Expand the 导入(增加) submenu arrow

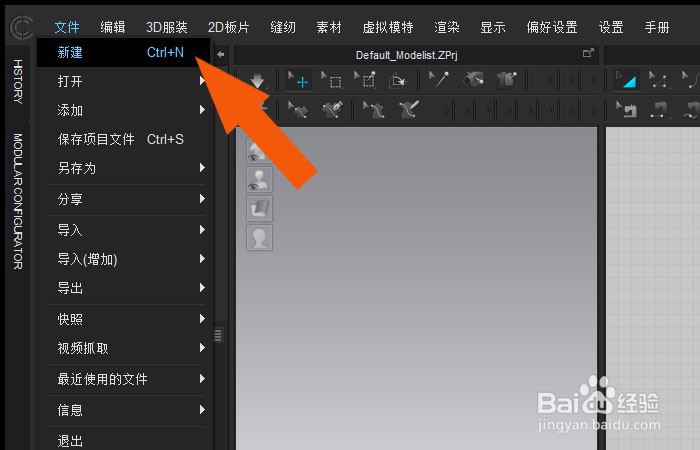(x=202, y=259)
